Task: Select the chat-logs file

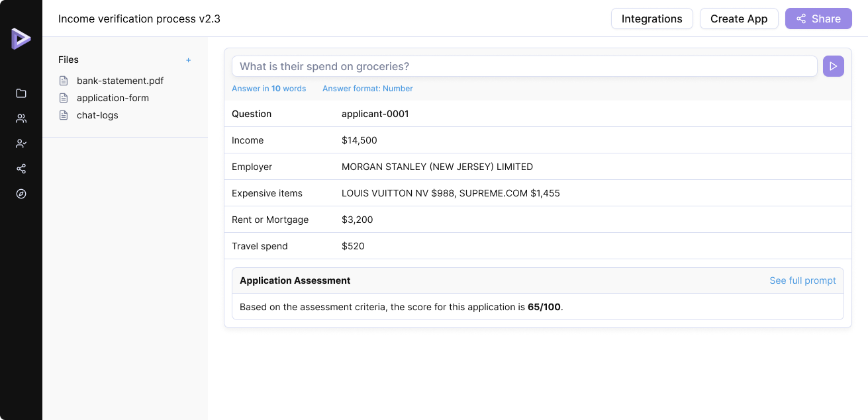Action: (x=97, y=115)
